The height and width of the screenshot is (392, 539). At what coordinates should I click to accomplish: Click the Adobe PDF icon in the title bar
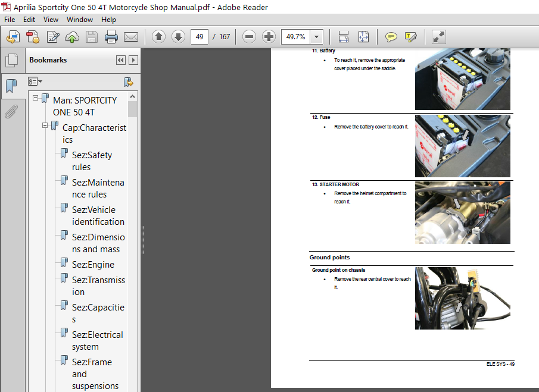point(6,7)
